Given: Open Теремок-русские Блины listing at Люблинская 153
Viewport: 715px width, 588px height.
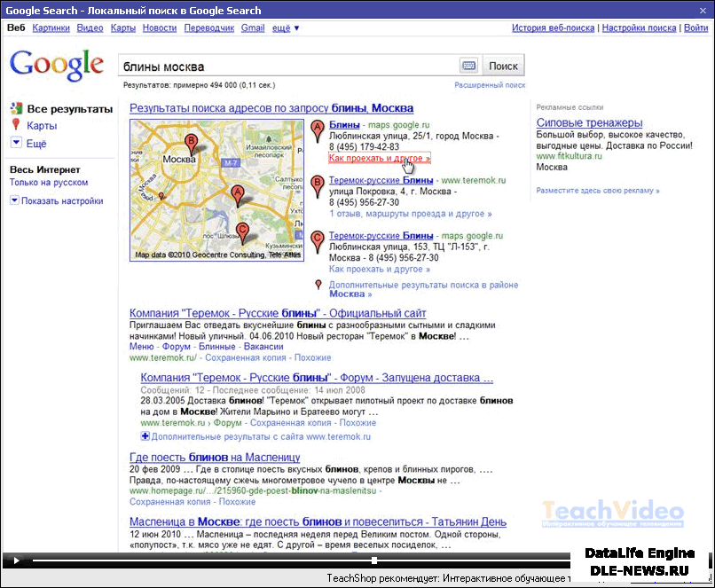Looking at the screenshot, I should (381, 236).
